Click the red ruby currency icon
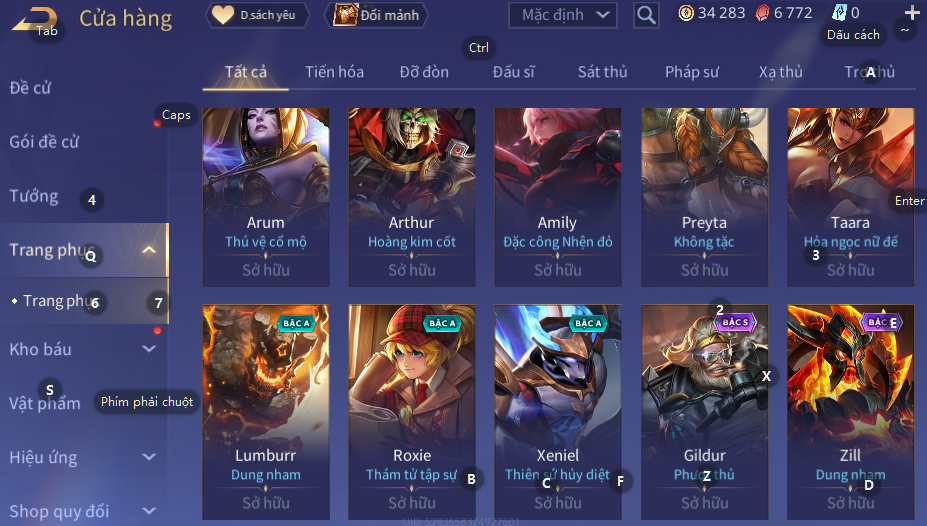 click(763, 13)
